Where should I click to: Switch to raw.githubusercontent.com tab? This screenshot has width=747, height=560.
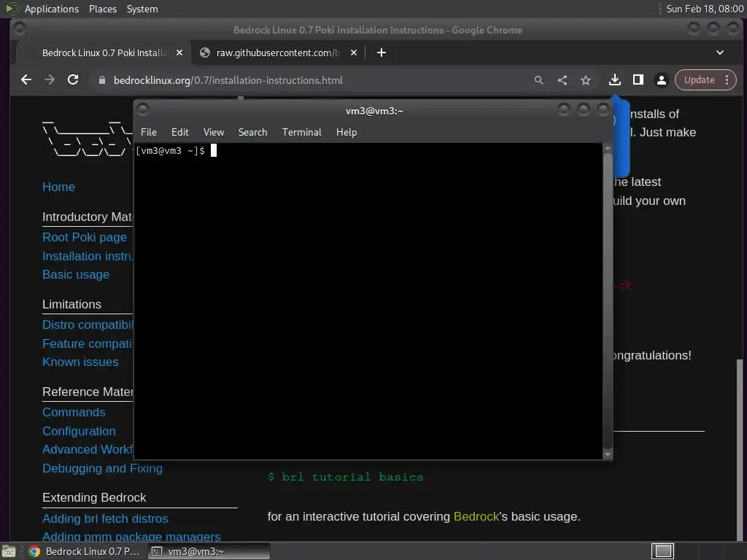[x=278, y=52]
